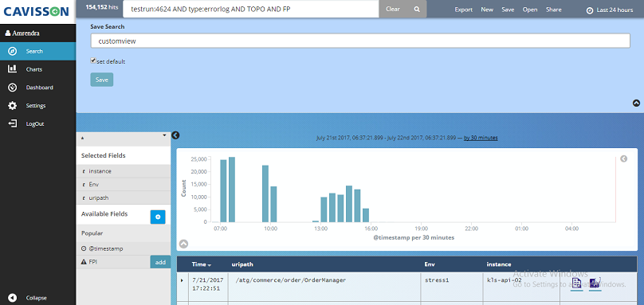Open Available Fields gear settings

tap(158, 217)
